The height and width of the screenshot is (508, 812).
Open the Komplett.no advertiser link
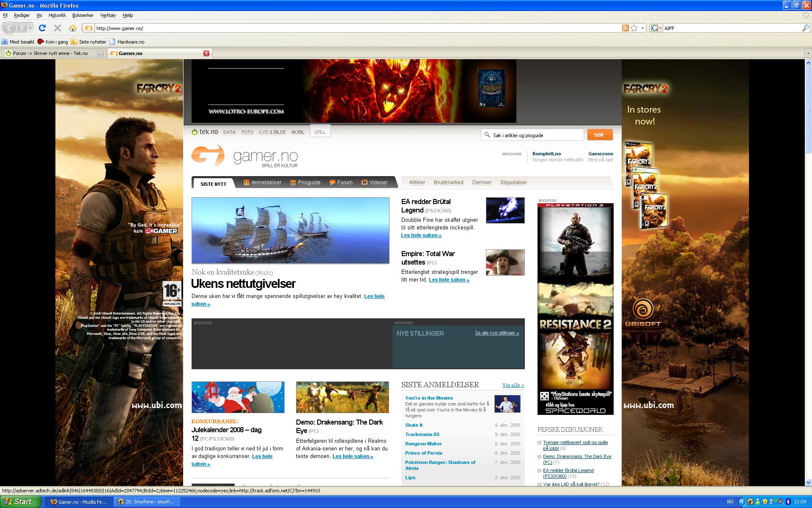pyautogui.click(x=546, y=154)
